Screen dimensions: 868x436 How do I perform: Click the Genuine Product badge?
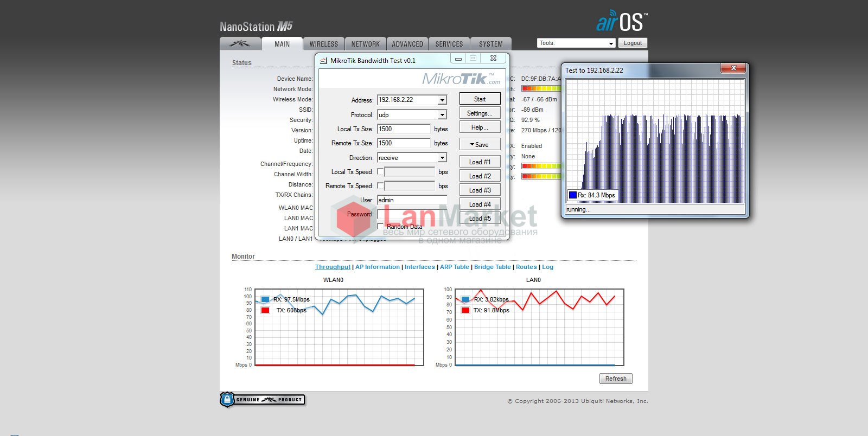[263, 400]
